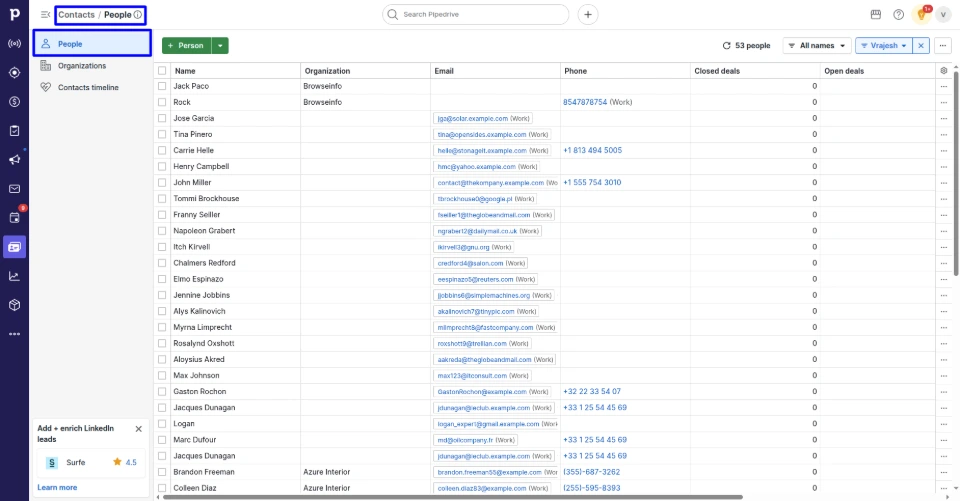Go to Organizations in contacts menu

(x=81, y=66)
